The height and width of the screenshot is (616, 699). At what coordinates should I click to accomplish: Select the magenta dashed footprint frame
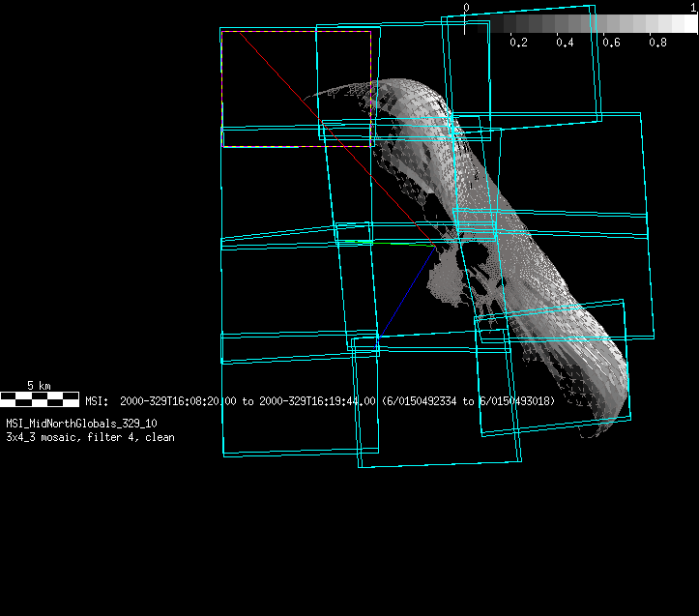point(295,32)
